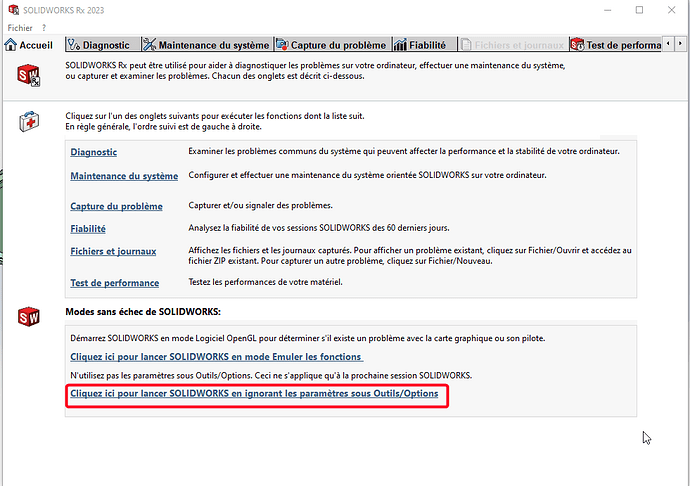Click the grayed Fichiers et journaux tab

click(x=513, y=45)
